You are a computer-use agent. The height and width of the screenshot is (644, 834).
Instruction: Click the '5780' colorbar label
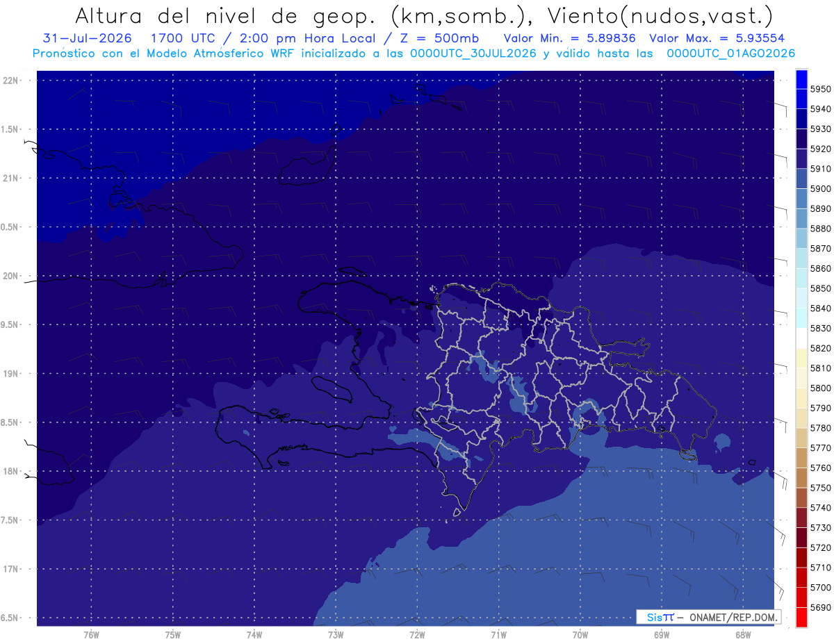coord(821,428)
